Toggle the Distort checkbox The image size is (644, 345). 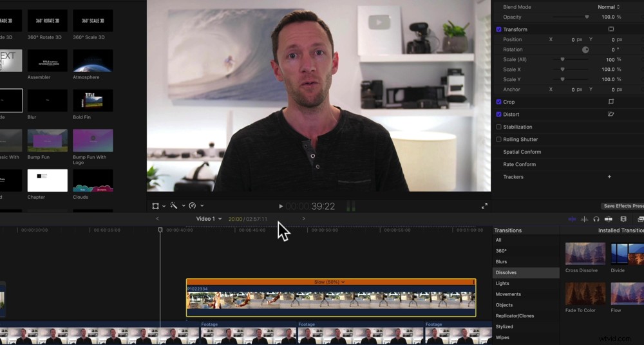498,114
